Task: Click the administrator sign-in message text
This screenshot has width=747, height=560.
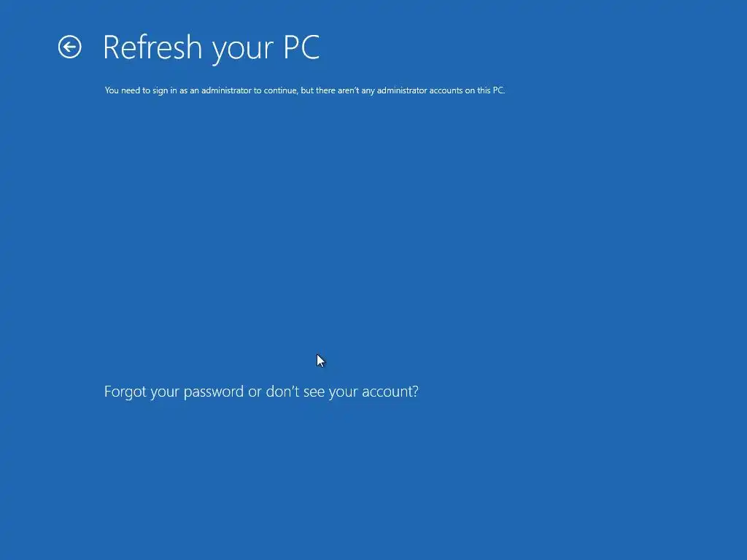Action: coord(305,90)
